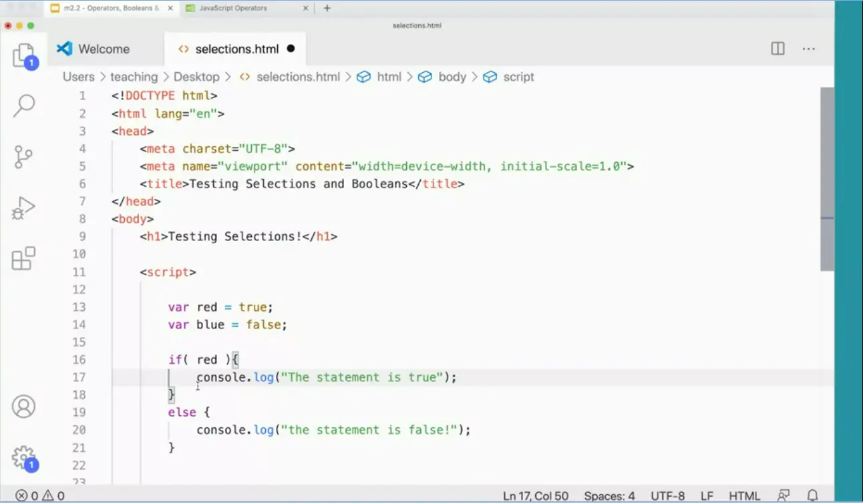863x504 pixels.
Task: Open the Extensions view
Action: click(x=23, y=258)
